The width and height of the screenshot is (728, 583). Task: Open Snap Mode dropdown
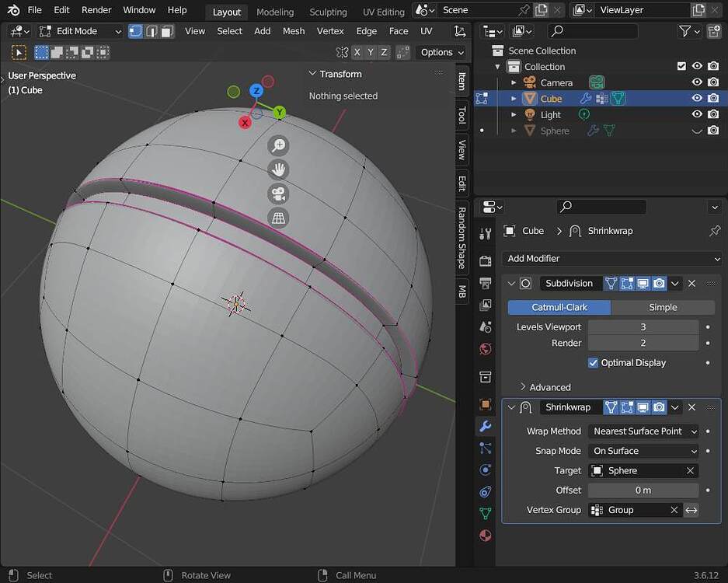(x=643, y=451)
